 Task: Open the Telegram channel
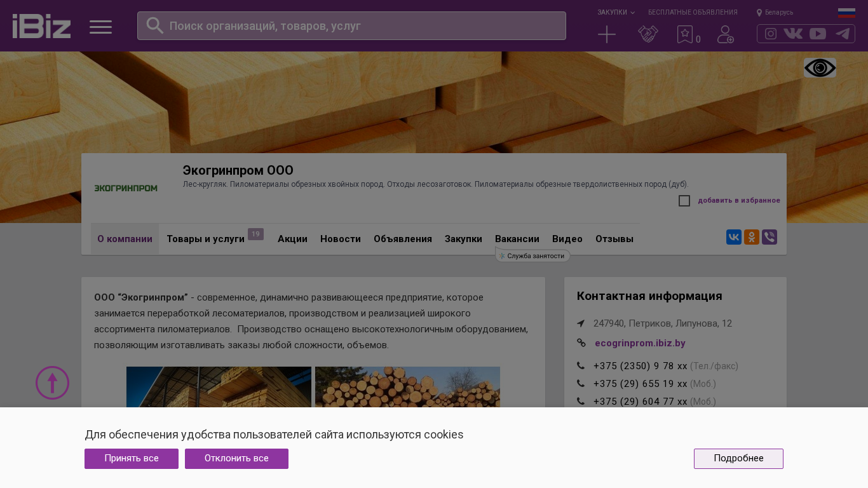(x=843, y=34)
